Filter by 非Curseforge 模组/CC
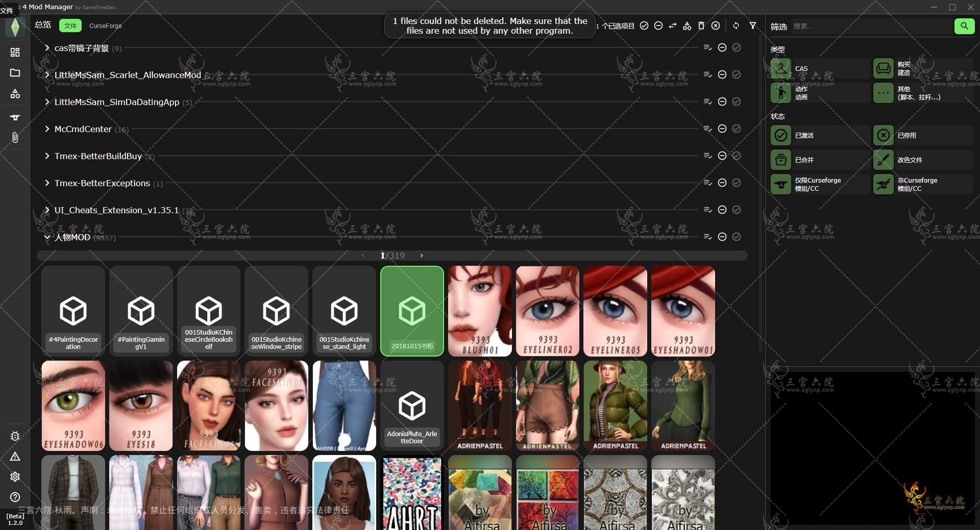The height and width of the screenshot is (530, 980). [922, 184]
